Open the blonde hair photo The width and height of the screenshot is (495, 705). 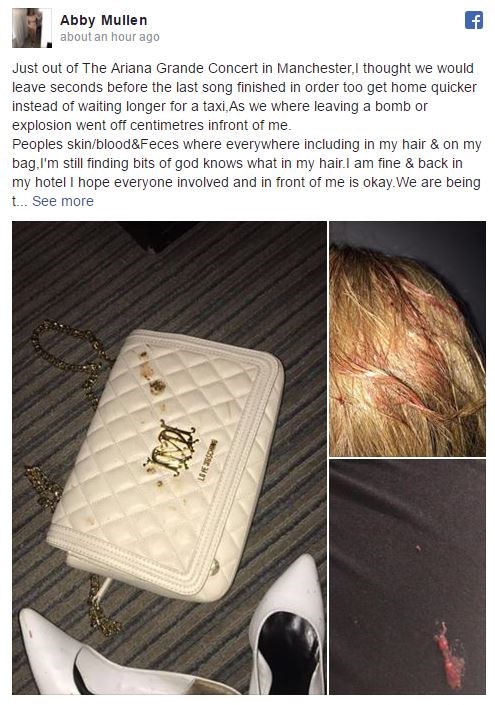coord(407,339)
